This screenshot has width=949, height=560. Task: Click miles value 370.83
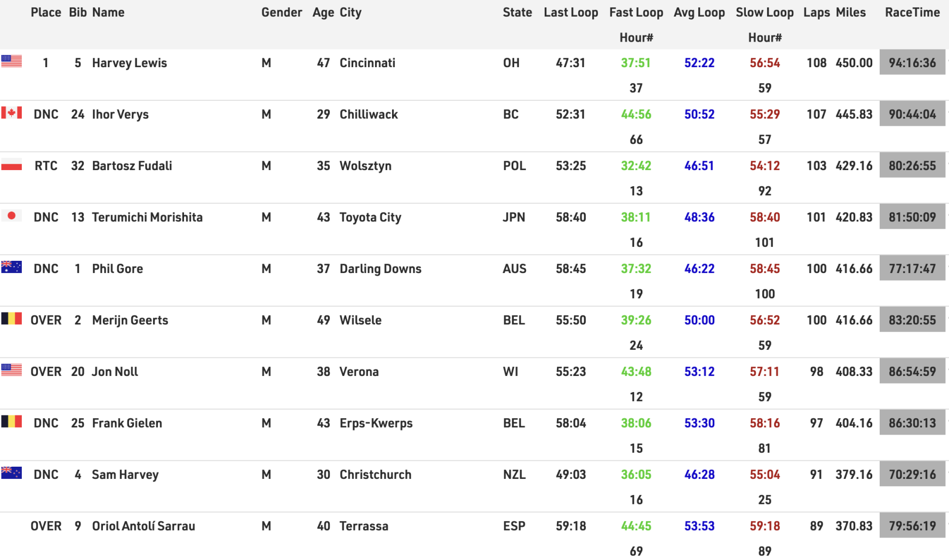[854, 526]
